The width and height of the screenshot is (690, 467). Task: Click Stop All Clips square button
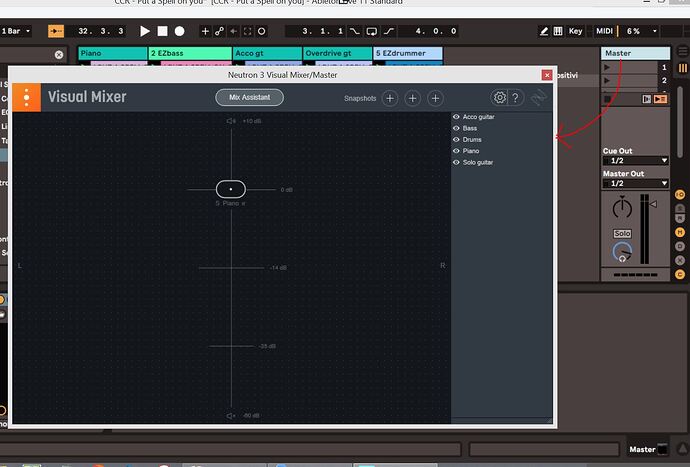point(608,99)
